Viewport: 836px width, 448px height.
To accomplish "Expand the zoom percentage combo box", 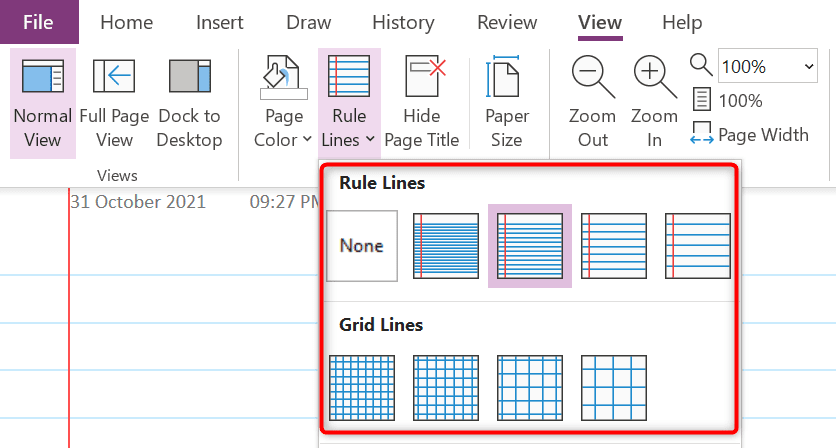I will (x=808, y=67).
